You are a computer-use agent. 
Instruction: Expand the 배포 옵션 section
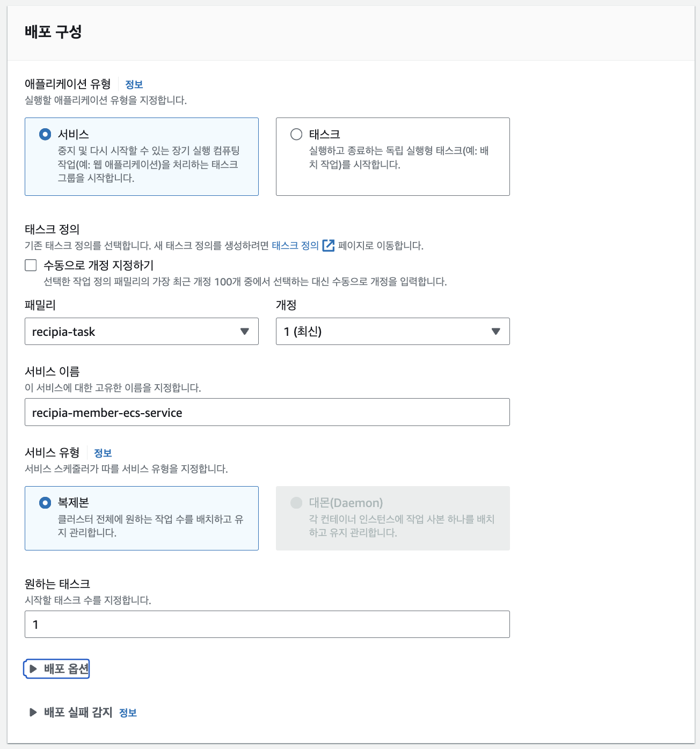pyautogui.click(x=56, y=669)
